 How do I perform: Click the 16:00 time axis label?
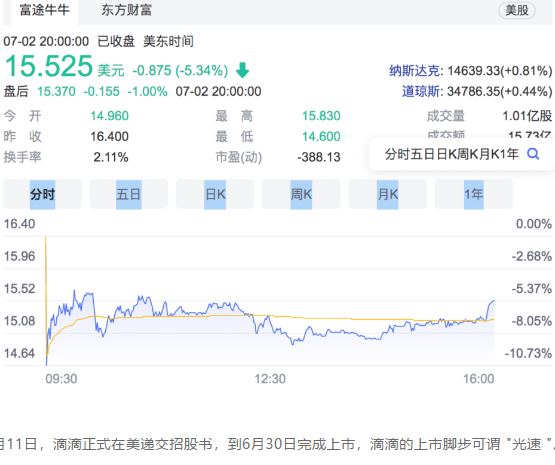(x=479, y=379)
